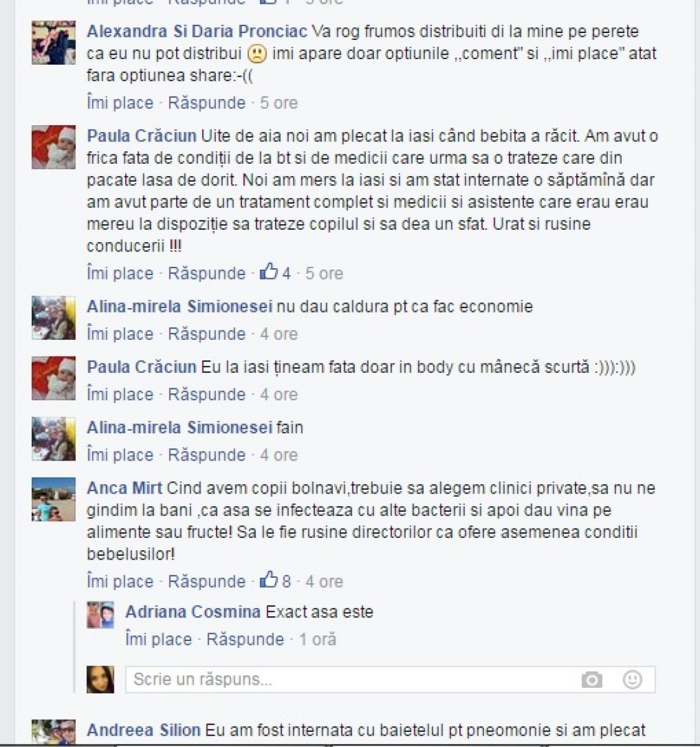Click 'Îmi place' under Adriana Cosmina's reply

click(159, 639)
